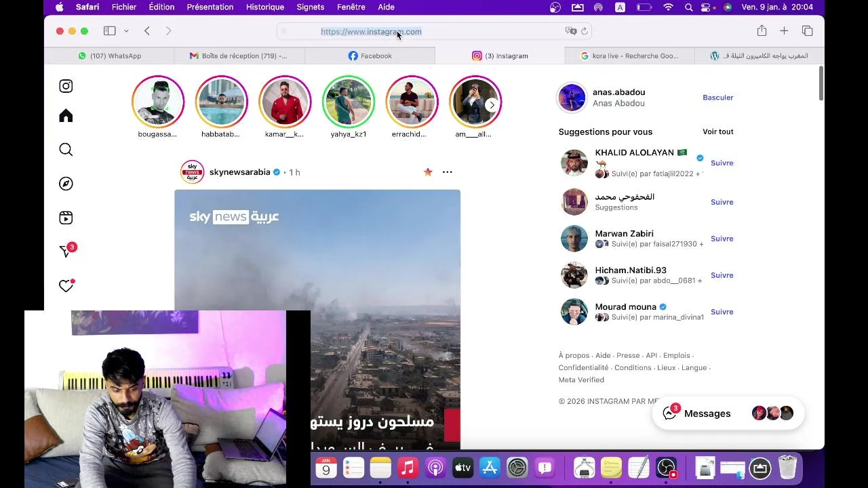Toggle Safari sidebar
Screen dimensions: 868x488
click(109, 31)
